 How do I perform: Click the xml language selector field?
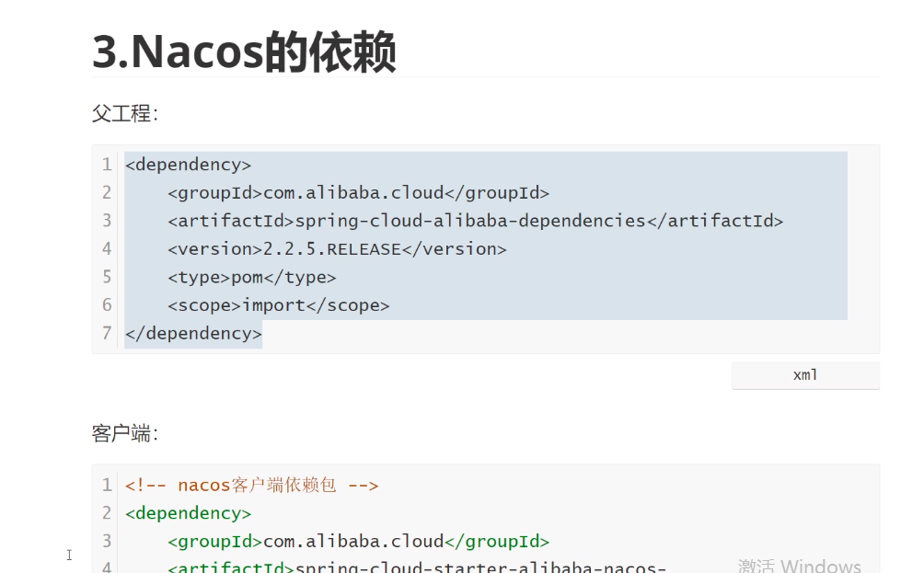click(x=805, y=375)
